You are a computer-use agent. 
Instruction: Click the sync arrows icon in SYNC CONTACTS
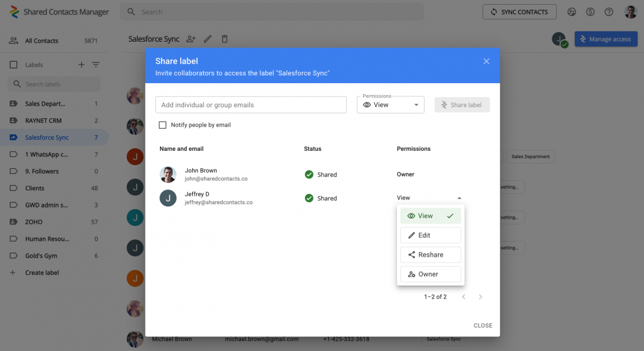click(x=494, y=12)
